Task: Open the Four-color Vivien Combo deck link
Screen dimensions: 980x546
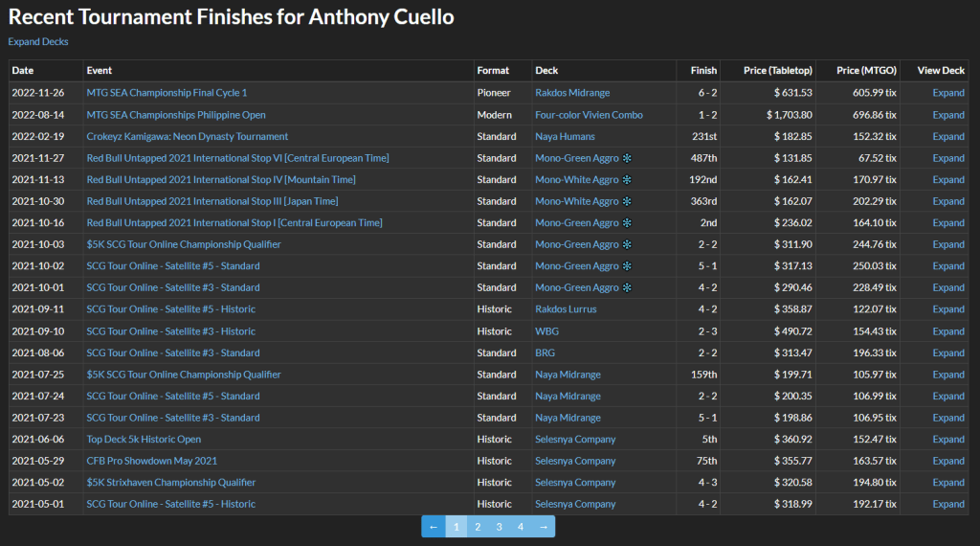Action: [589, 115]
